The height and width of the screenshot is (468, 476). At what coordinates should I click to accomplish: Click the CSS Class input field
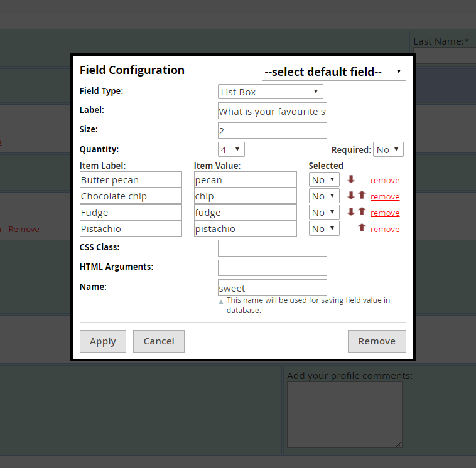273,248
